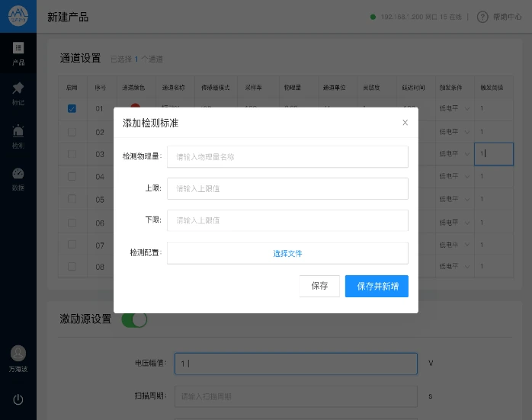Click the 启用 column header
This screenshot has height=420, width=532.
click(x=72, y=88)
